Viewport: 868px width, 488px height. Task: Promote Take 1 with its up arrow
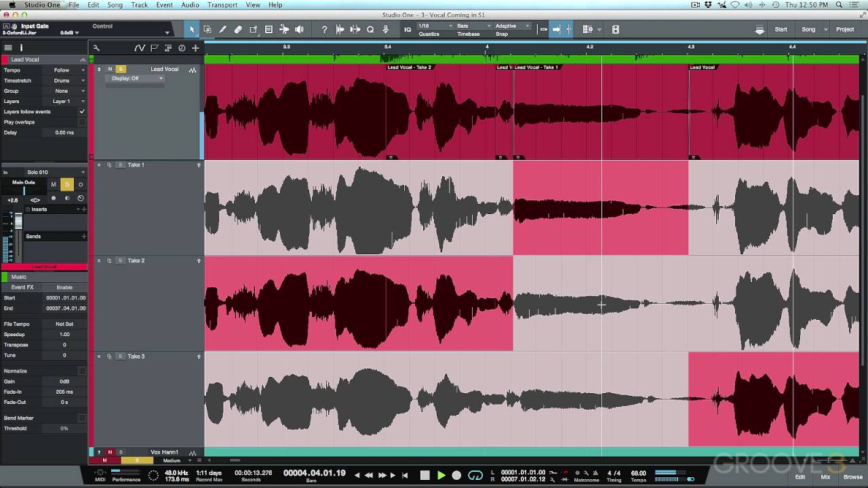click(x=199, y=165)
